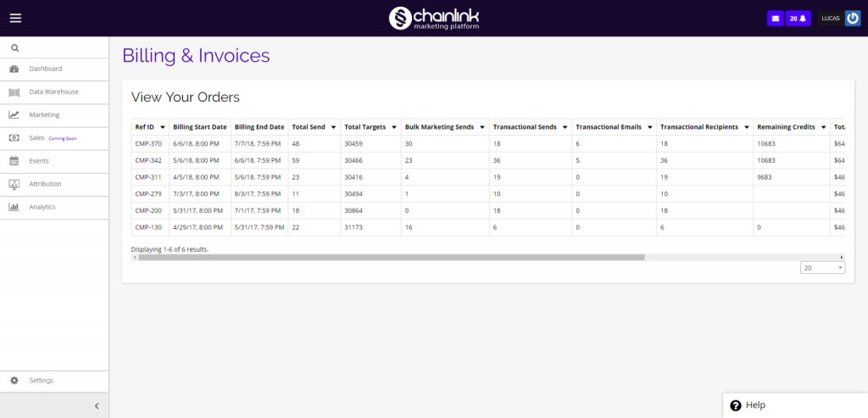Select the CMP-200 Ref ID cell
Screen dimensions: 868x418
[x=150, y=211]
